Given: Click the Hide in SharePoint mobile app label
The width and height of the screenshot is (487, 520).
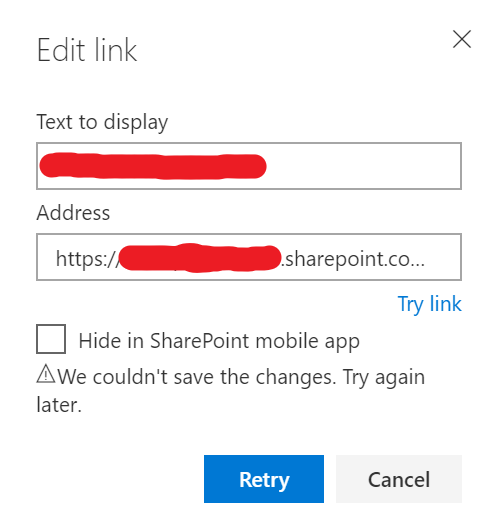Looking at the screenshot, I should click(x=219, y=341).
